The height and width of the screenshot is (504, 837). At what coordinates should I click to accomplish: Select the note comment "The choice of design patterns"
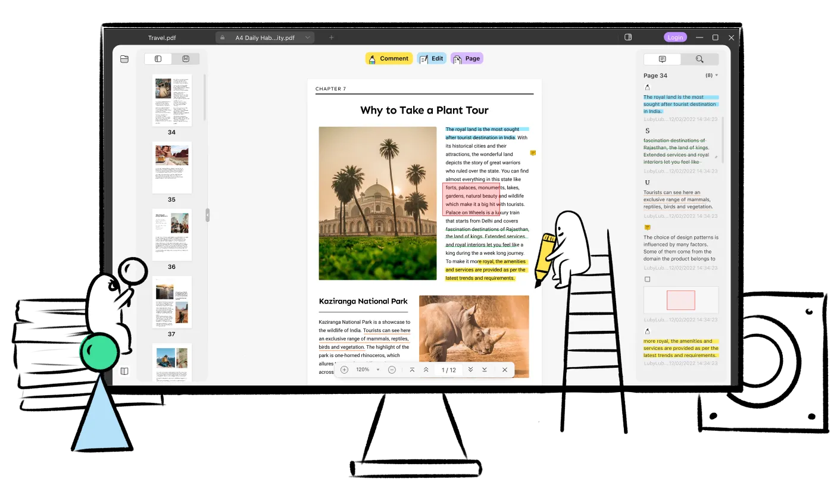tap(681, 248)
